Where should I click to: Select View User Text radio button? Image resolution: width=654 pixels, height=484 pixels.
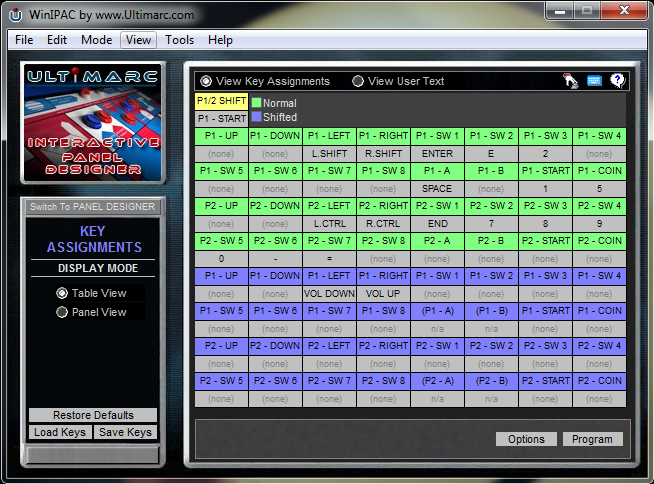[x=358, y=81]
